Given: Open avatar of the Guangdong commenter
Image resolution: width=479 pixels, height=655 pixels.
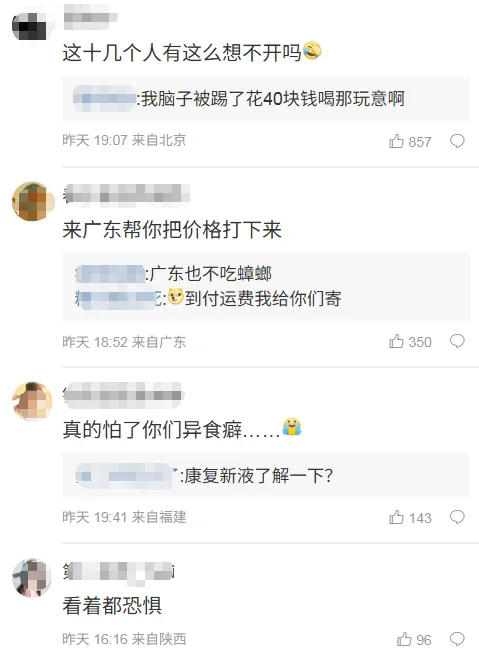Looking at the screenshot, I should [x=33, y=201].
